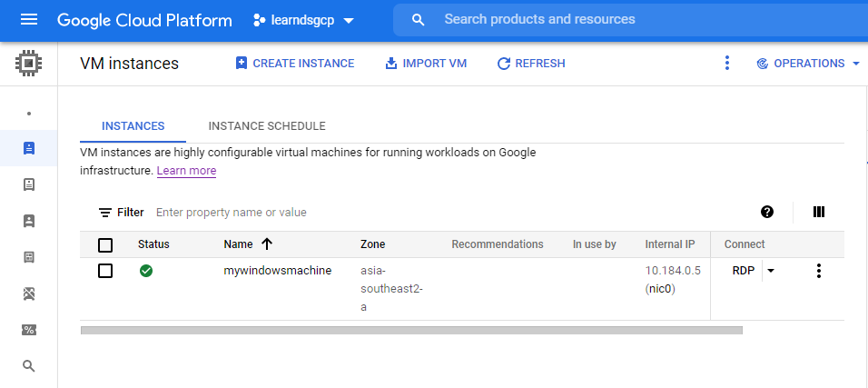Expand the learndsgcp project selector dropdown
Image resolution: width=868 pixels, height=388 pixels.
pos(303,21)
